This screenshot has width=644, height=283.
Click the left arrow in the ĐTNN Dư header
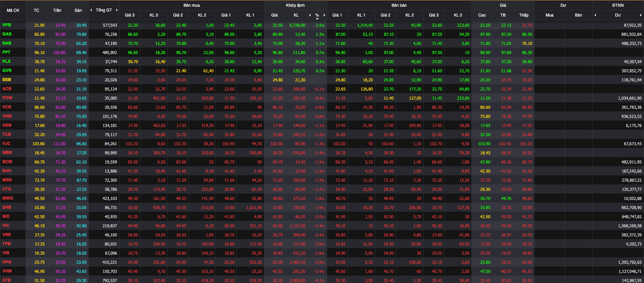[595, 15]
